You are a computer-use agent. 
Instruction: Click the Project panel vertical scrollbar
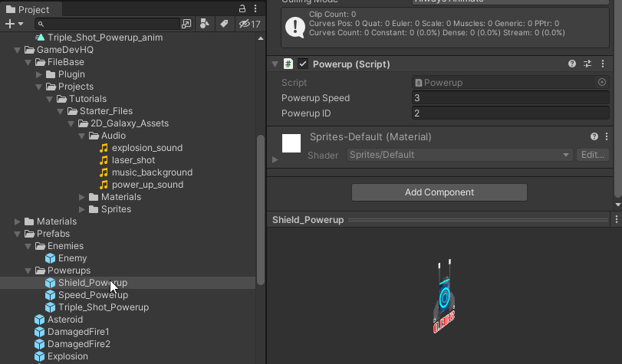click(x=261, y=210)
